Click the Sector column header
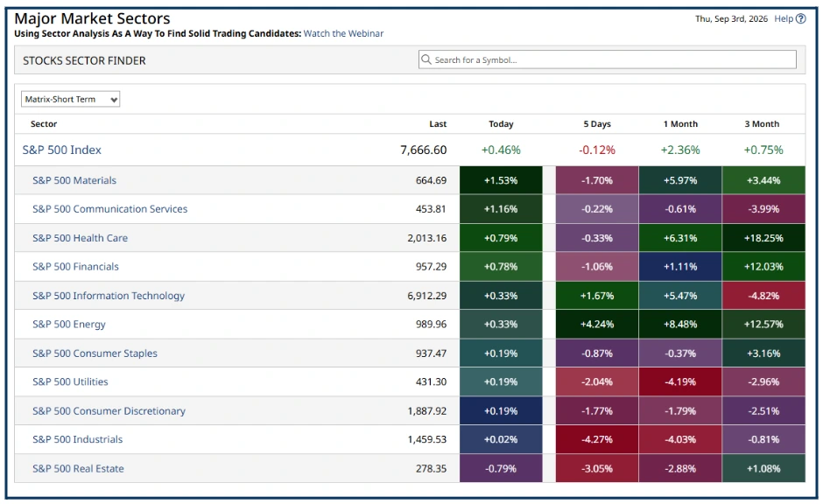Image resolution: width=823 pixels, height=504 pixels. pos(44,124)
